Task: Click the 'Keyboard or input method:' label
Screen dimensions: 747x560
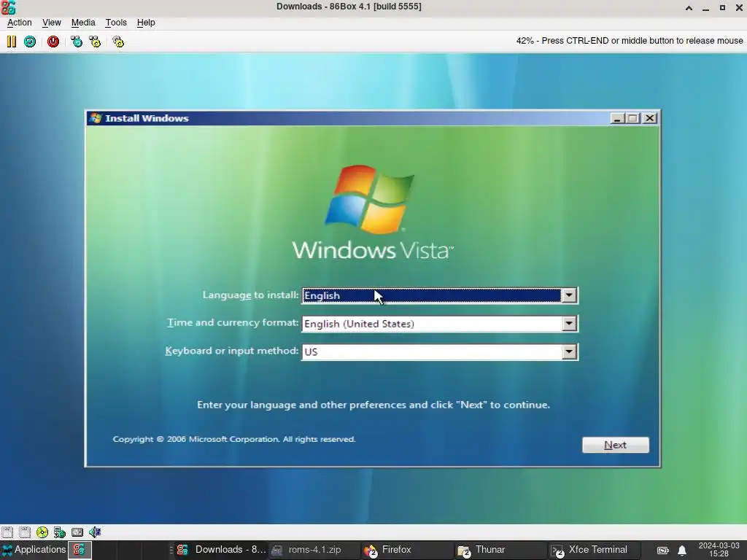Action: point(232,351)
